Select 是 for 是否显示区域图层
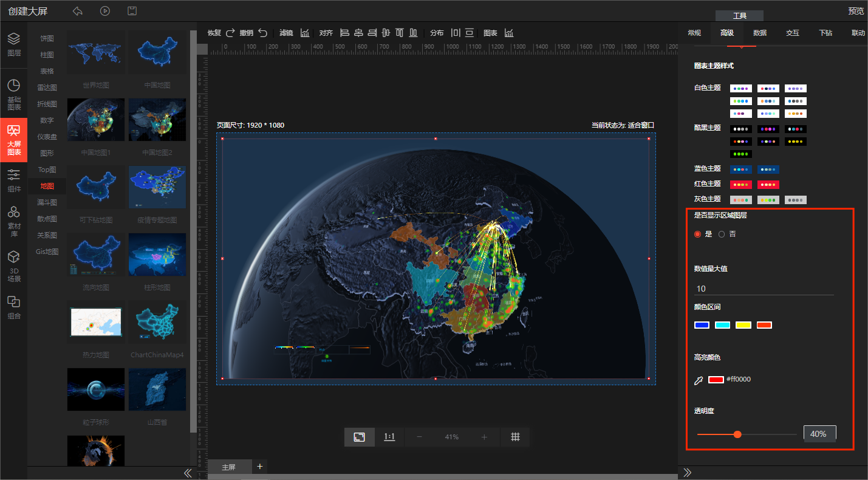The width and height of the screenshot is (868, 480). click(697, 234)
